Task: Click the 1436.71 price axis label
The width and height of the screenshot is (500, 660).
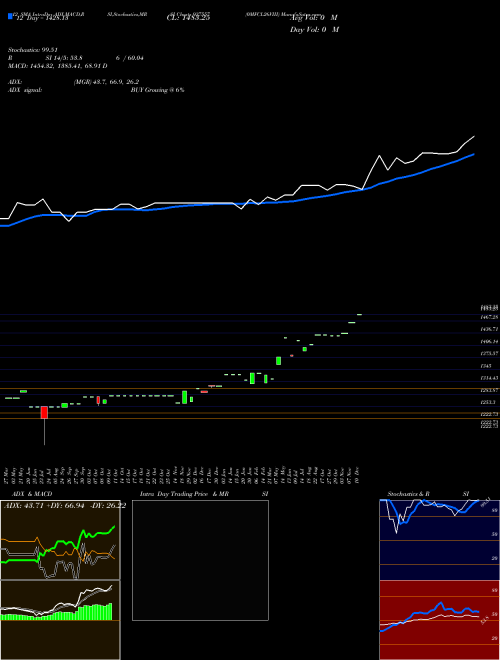Action: tap(489, 329)
